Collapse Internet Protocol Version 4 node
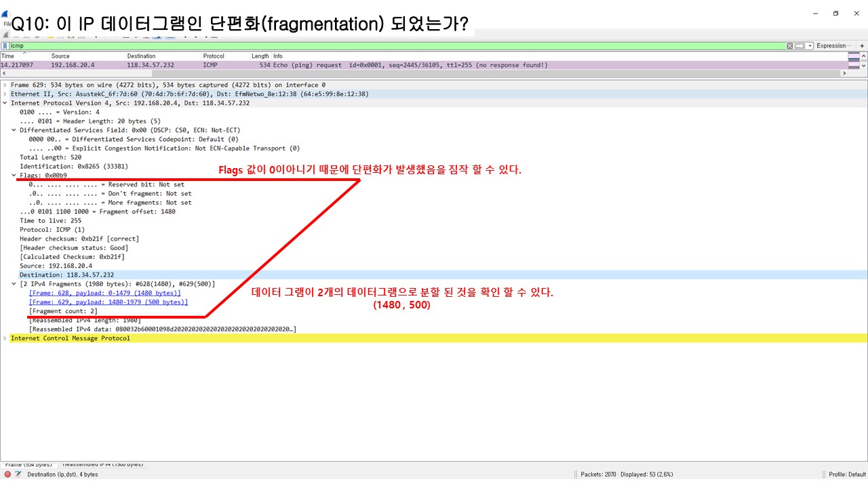The image size is (868, 488). point(5,103)
